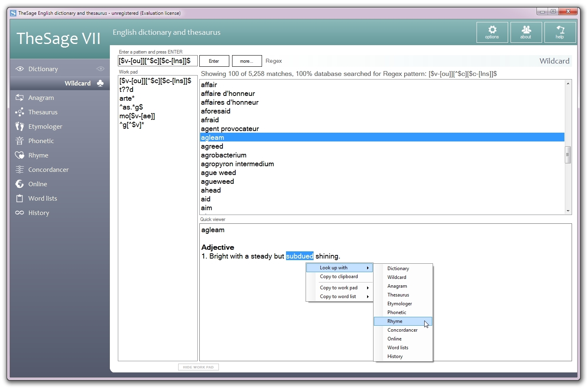This screenshot has height=388, width=588.
Task: Click the Enter button
Action: pos(214,61)
